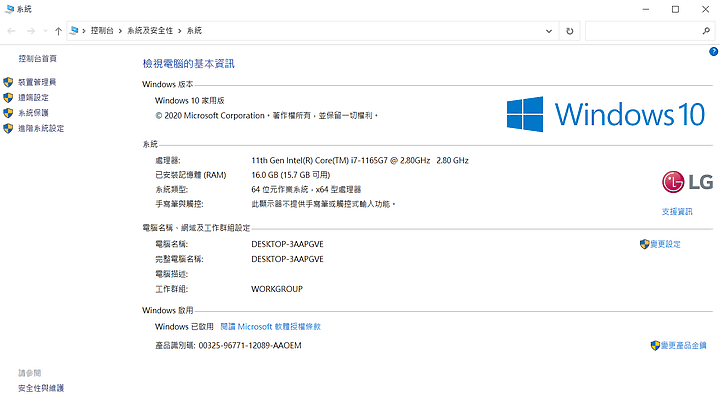The height and width of the screenshot is (406, 720).
Task: Expand the chevron after 控制台 breadcrumb
Action: (x=120, y=31)
